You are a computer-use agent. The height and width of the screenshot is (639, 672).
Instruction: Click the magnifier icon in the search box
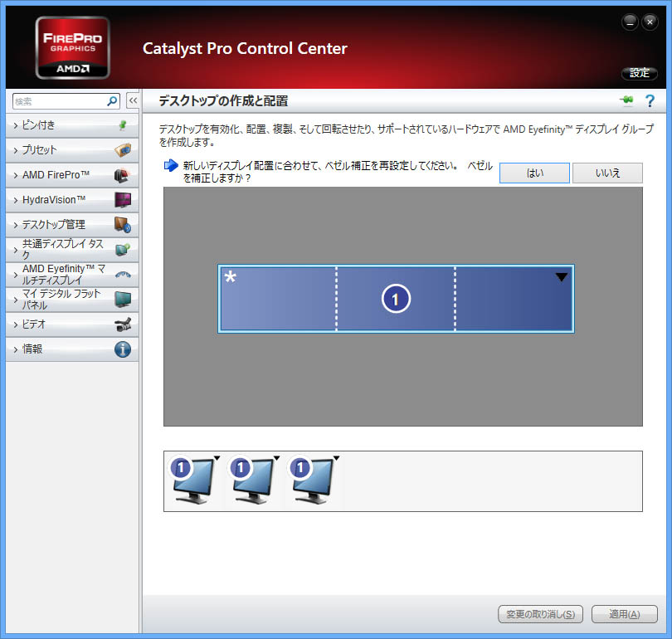pyautogui.click(x=112, y=101)
